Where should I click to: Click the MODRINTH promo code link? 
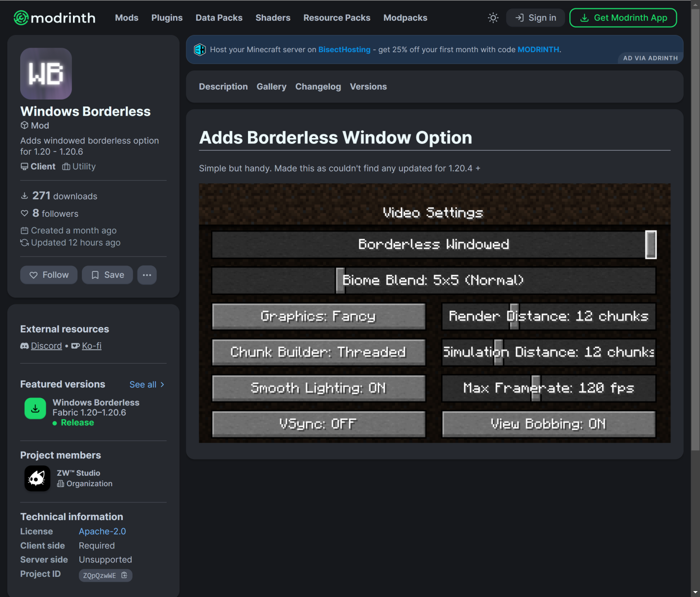click(538, 49)
